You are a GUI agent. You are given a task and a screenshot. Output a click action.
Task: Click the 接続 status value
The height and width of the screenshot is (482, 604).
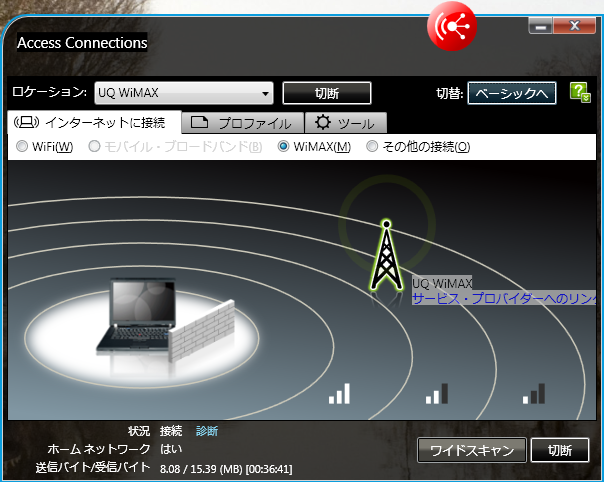point(171,431)
